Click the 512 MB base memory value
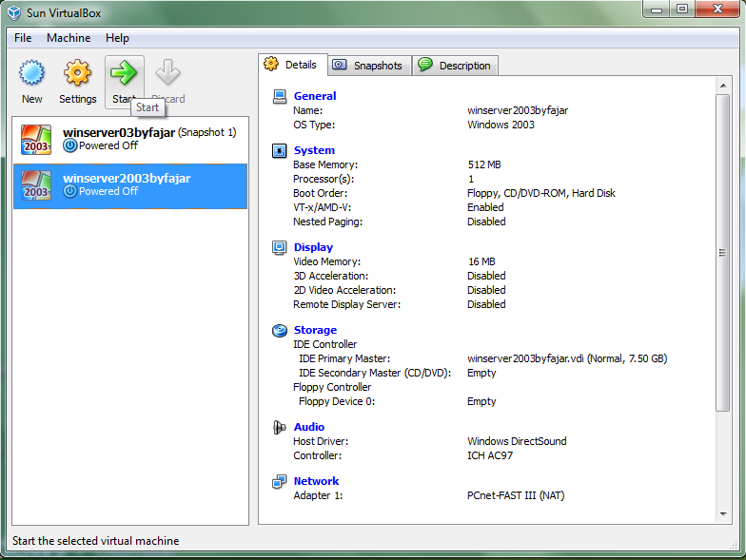The image size is (746, 560). point(484,164)
